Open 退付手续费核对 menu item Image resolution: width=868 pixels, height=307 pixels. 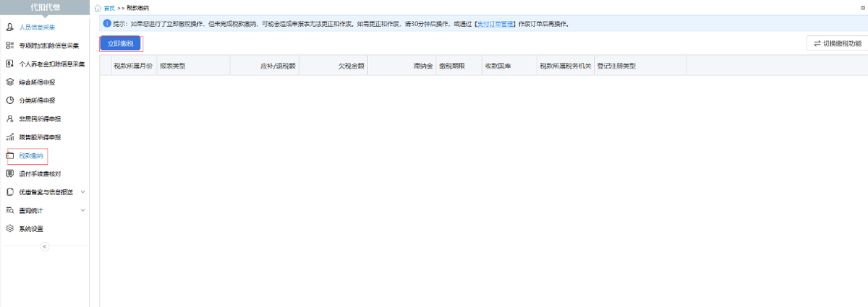tap(39, 173)
